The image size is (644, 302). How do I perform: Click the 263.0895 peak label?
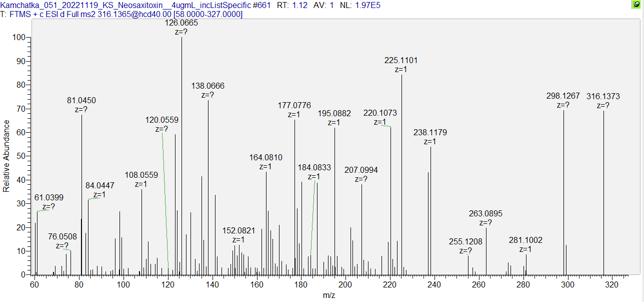tap(485, 214)
